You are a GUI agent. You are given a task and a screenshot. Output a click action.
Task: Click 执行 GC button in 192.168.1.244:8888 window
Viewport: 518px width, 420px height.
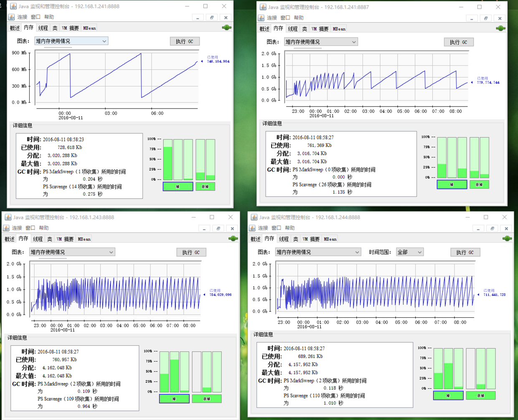pos(465,252)
